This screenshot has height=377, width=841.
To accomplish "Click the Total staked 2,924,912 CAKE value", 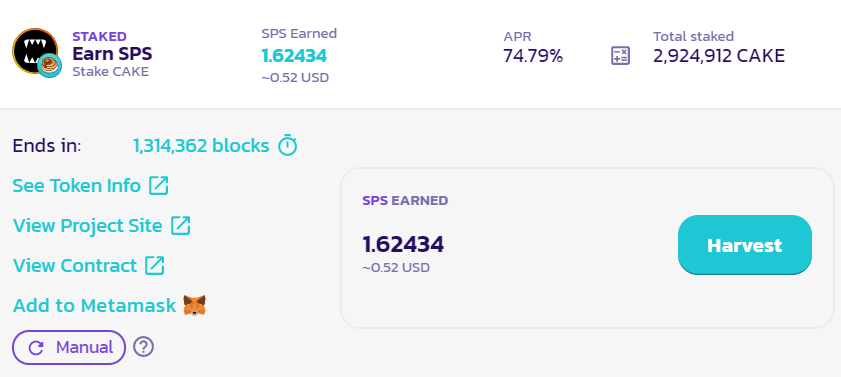I will pos(719,56).
